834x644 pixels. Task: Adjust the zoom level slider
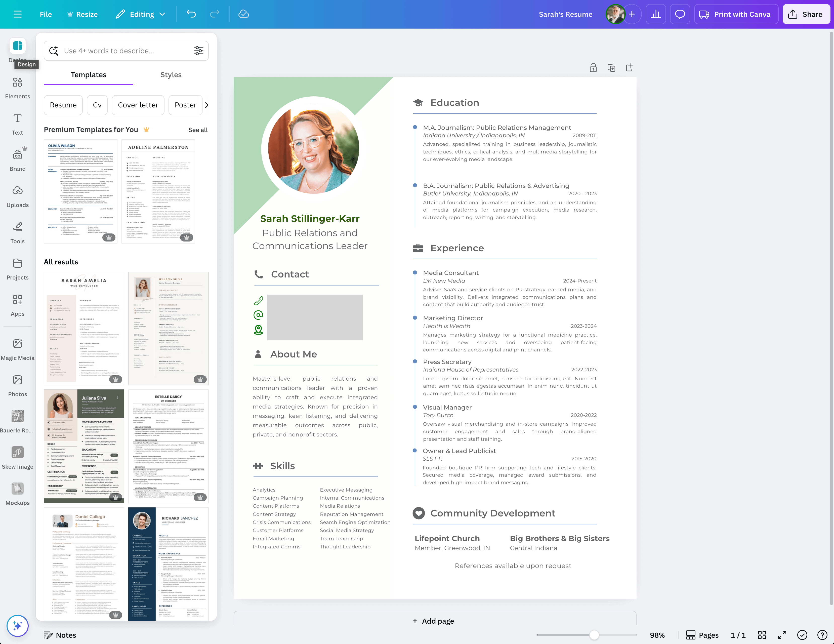(594, 635)
